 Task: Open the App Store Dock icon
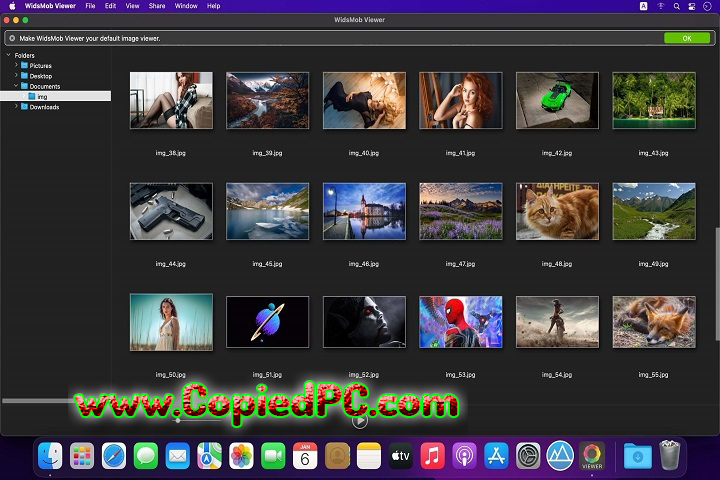click(x=496, y=456)
